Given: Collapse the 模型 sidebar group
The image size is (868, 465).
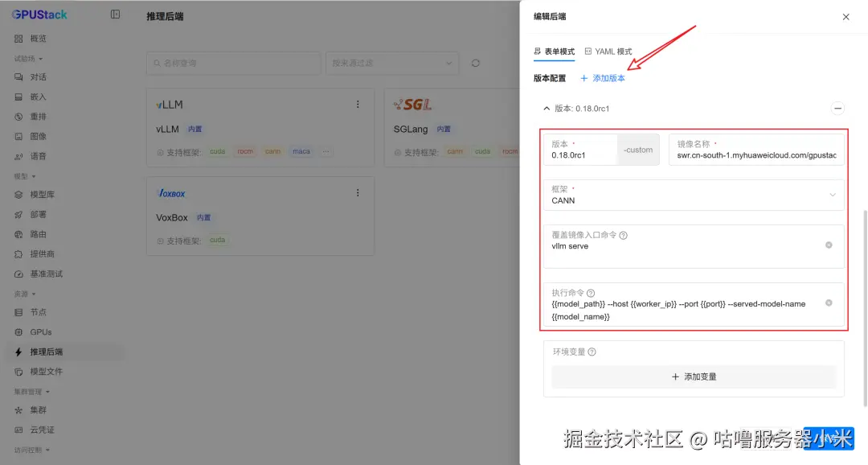Looking at the screenshot, I should 24,176.
